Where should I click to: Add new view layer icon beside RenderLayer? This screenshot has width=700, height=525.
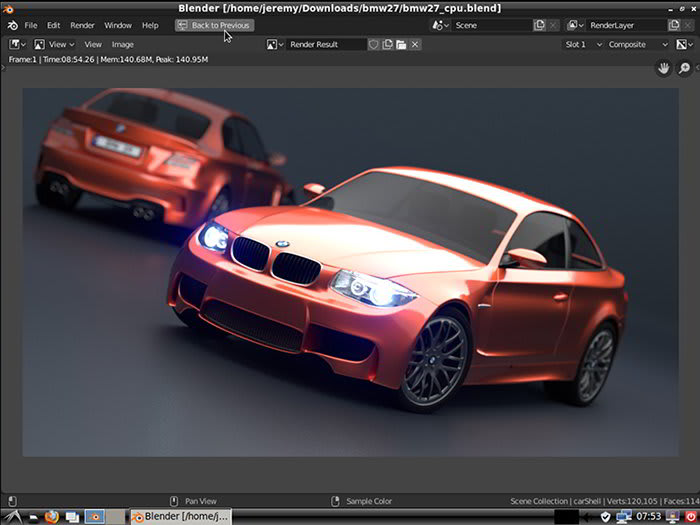coord(674,25)
